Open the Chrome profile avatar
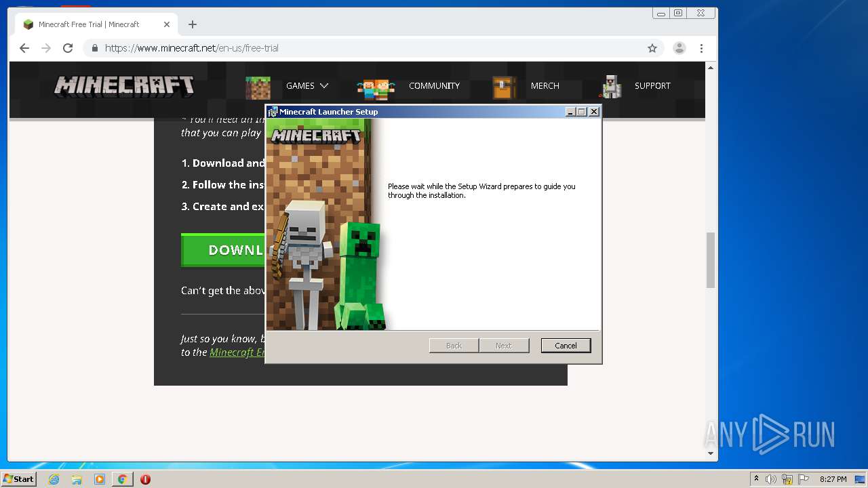 679,48
